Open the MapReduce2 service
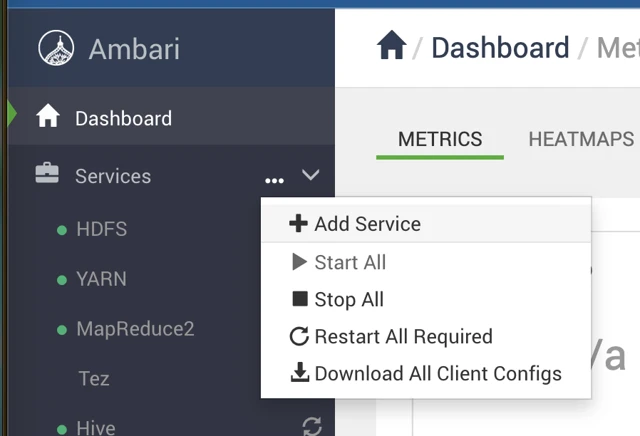The image size is (640, 436). 135,329
